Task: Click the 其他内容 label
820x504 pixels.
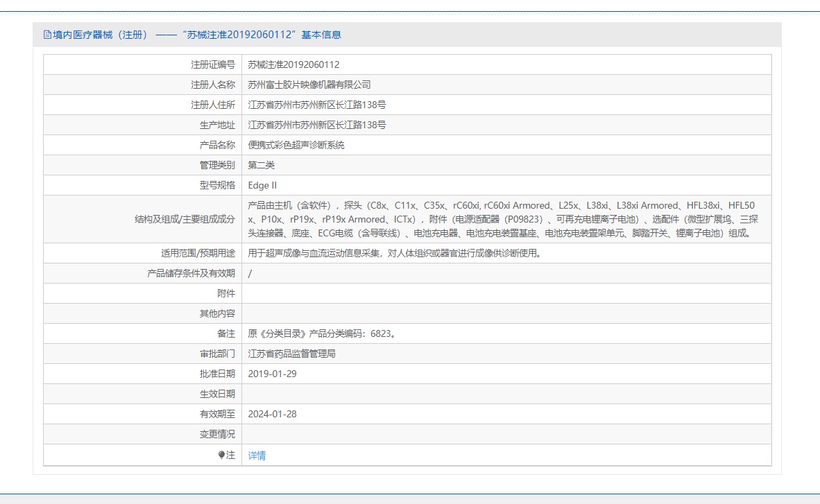Action: [x=218, y=313]
